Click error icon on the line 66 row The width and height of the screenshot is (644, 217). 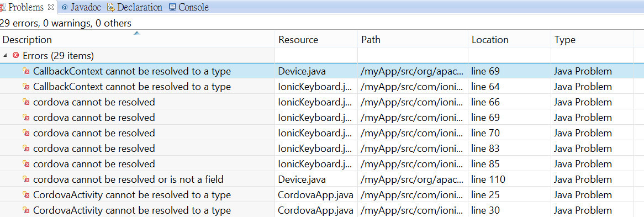[x=26, y=102]
